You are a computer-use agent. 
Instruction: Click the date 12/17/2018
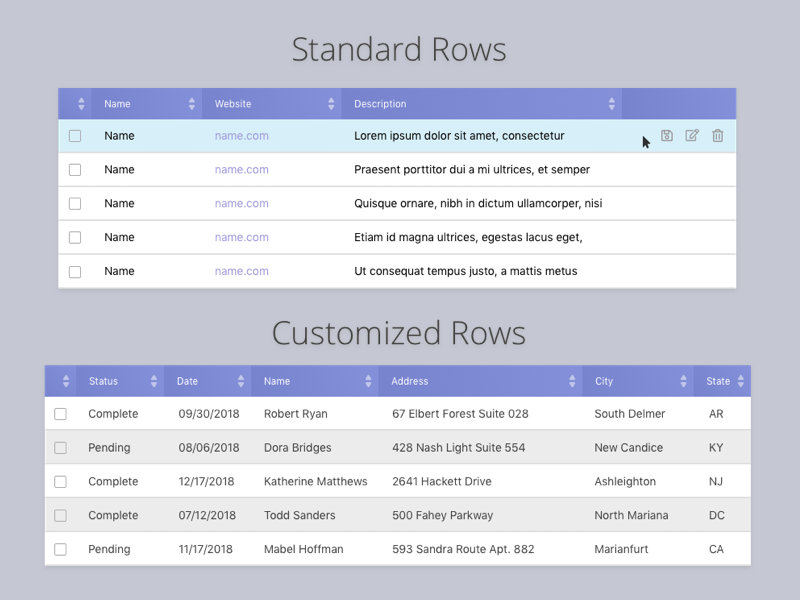[206, 482]
